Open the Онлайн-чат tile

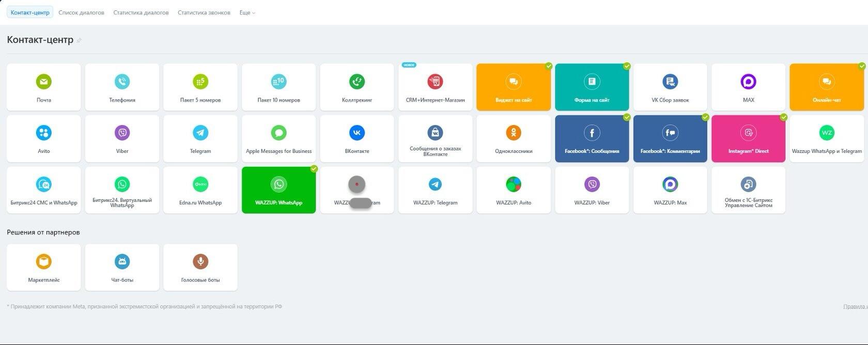(x=827, y=87)
